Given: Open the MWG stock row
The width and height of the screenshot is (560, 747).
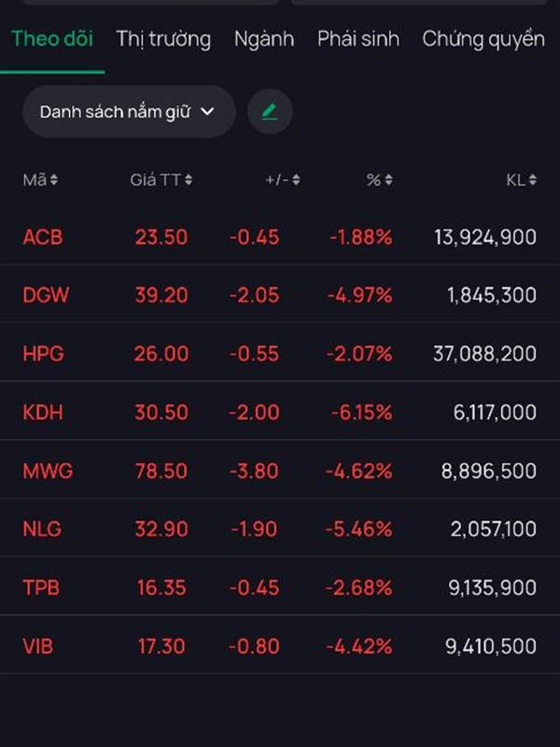Looking at the screenshot, I should click(x=48, y=471).
